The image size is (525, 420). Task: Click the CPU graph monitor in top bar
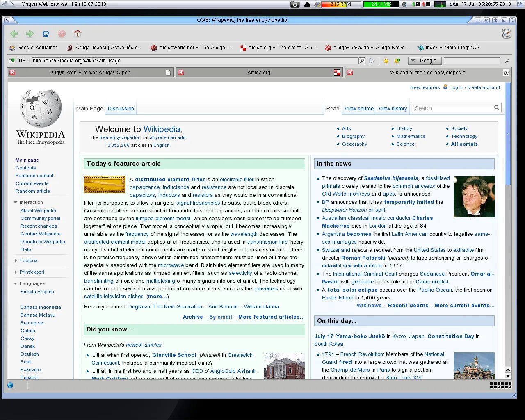(x=440, y=4)
